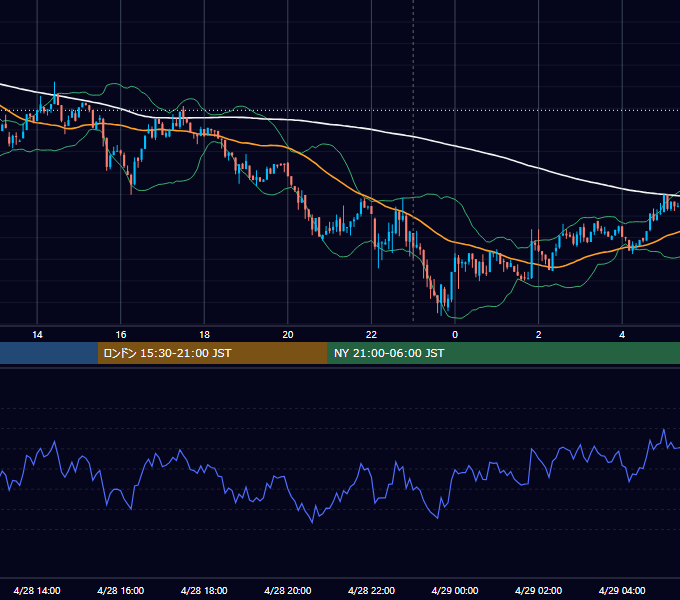Click the hour label 18 on price chart axis

[204, 335]
